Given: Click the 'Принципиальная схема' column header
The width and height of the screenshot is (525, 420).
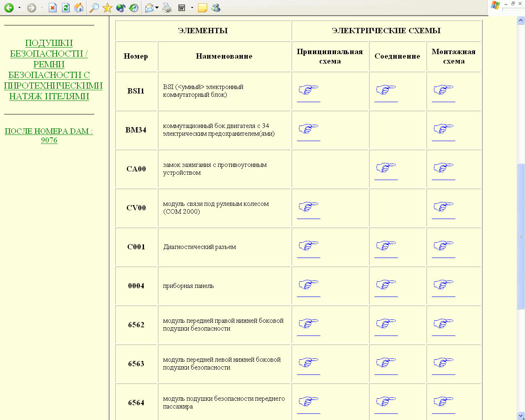Looking at the screenshot, I should point(330,56).
